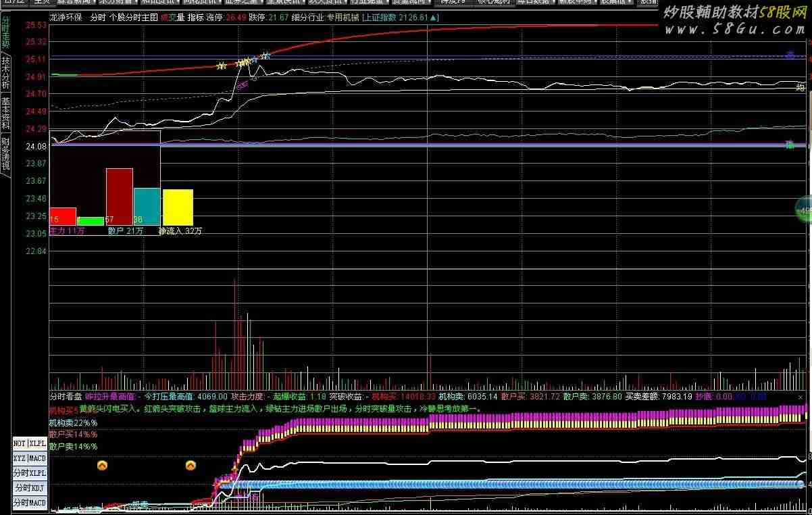Screen dimensions: 812x515
Task: Click the 净流入 32万 label
Action: click(180, 231)
